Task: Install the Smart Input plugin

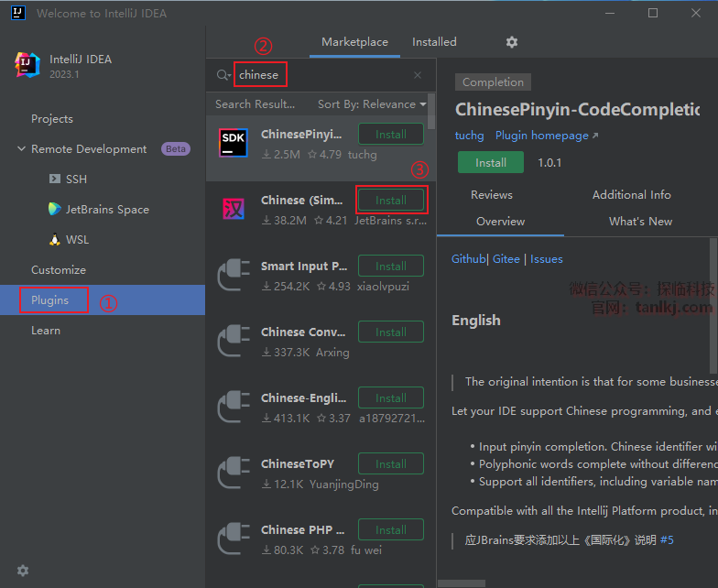Action: (390, 266)
